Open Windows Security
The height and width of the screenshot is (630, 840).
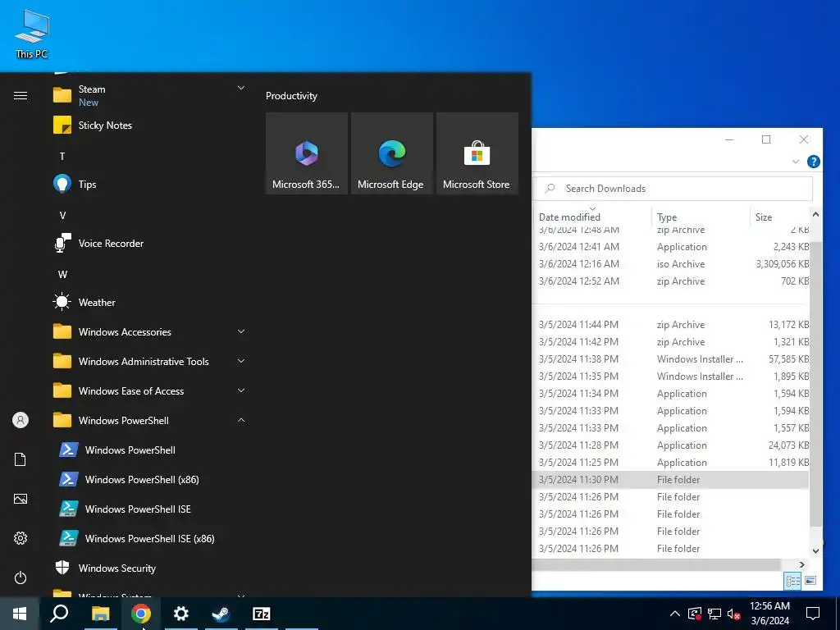[x=149, y=568]
